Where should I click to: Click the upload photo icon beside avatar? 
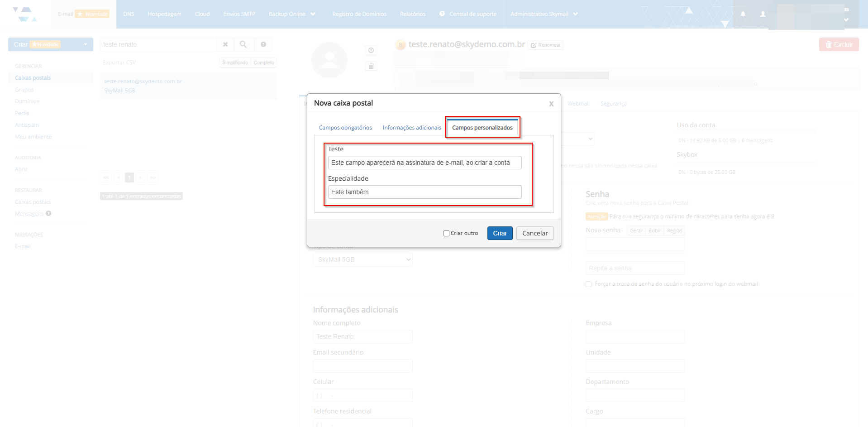click(371, 50)
